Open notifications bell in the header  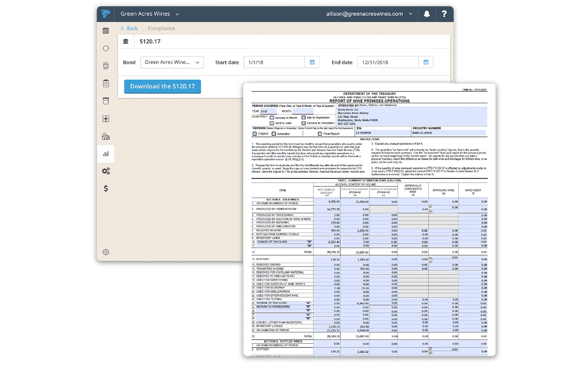coord(427,14)
